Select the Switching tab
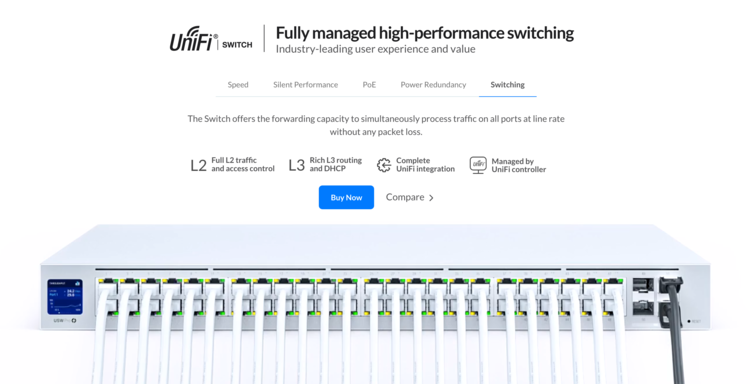Screen dimensions: 750x384 coord(507,85)
